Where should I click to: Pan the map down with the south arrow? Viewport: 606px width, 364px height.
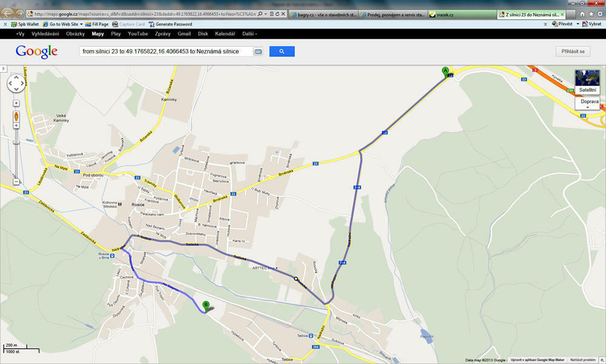[16, 89]
